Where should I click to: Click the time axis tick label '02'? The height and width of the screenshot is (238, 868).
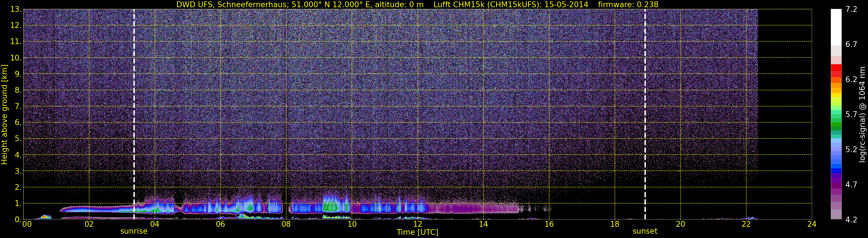tap(89, 224)
